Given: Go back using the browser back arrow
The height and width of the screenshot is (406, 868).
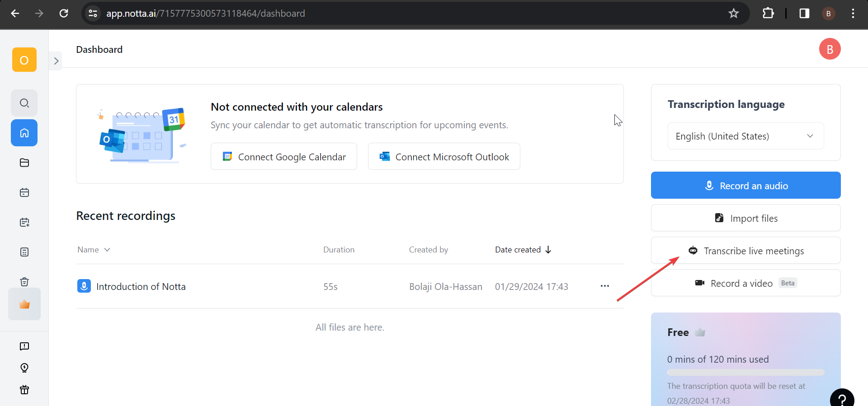Looking at the screenshot, I should pyautogui.click(x=15, y=14).
